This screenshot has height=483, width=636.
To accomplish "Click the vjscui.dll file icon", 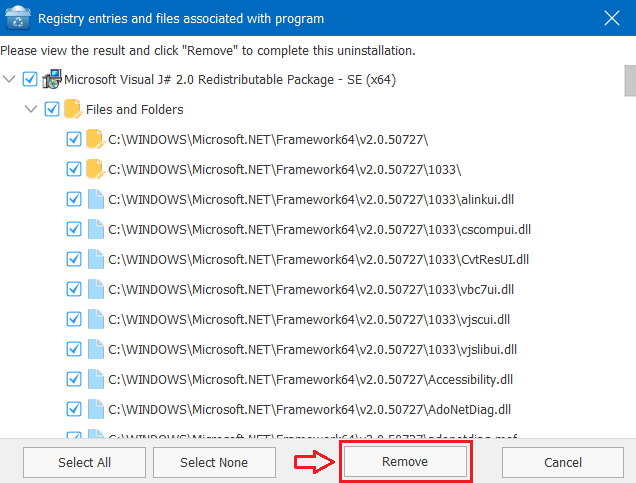I will pos(96,319).
